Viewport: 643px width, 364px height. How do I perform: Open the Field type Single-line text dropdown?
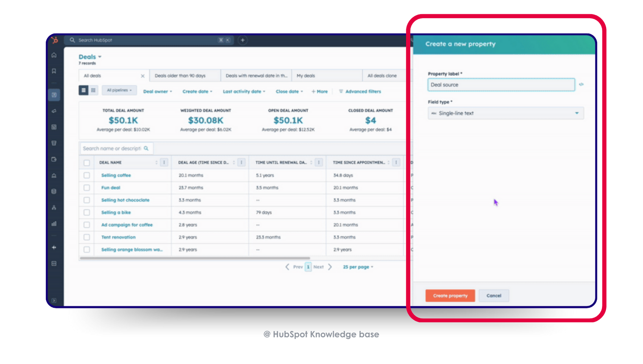(x=505, y=113)
